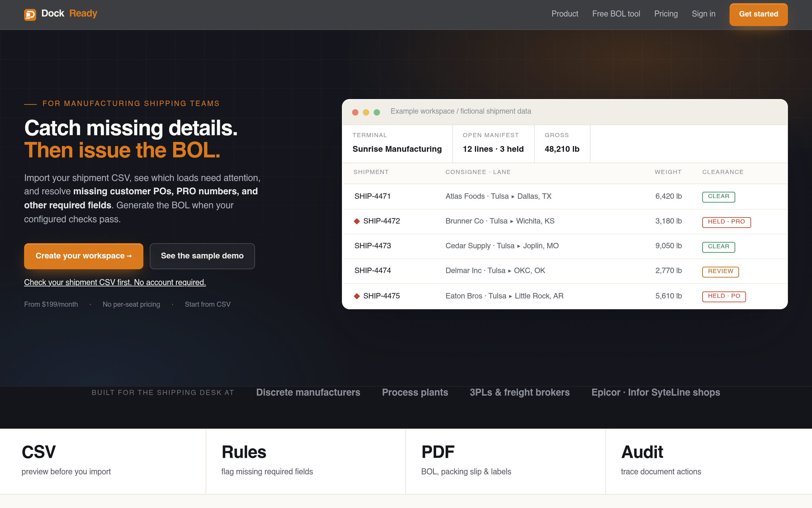The width and height of the screenshot is (812, 508).
Task: Click the red dot in the example workspace window
Action: [355, 112]
